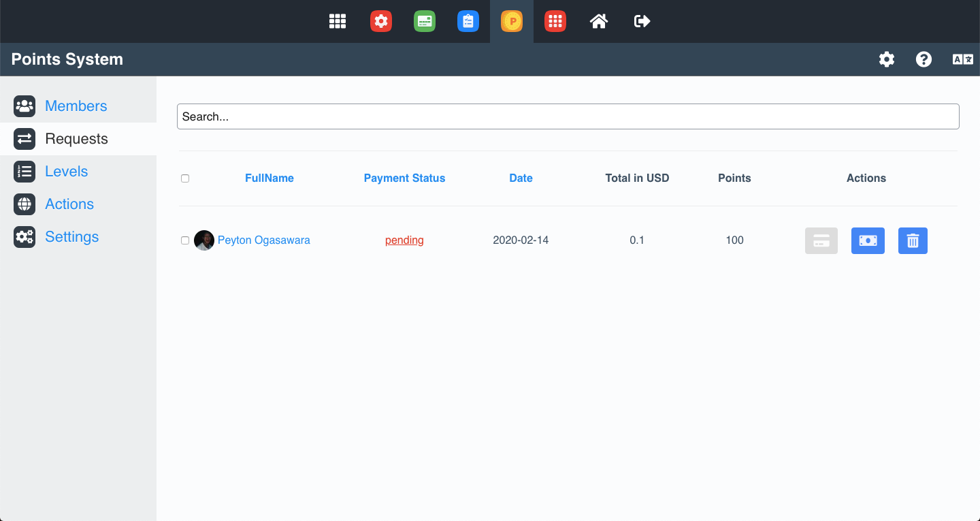Screen dimensions: 980x521
Task: Sort the table by Date column
Action: tap(521, 178)
